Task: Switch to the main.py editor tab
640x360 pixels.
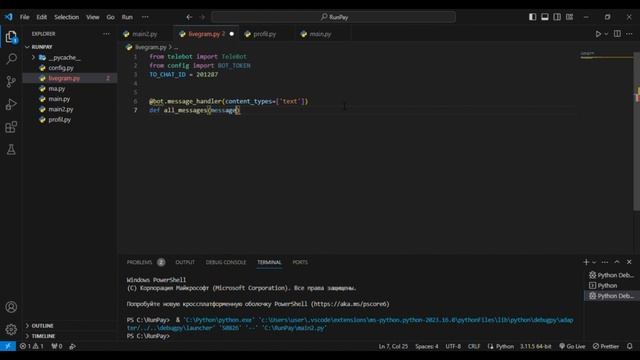Action: (x=320, y=34)
